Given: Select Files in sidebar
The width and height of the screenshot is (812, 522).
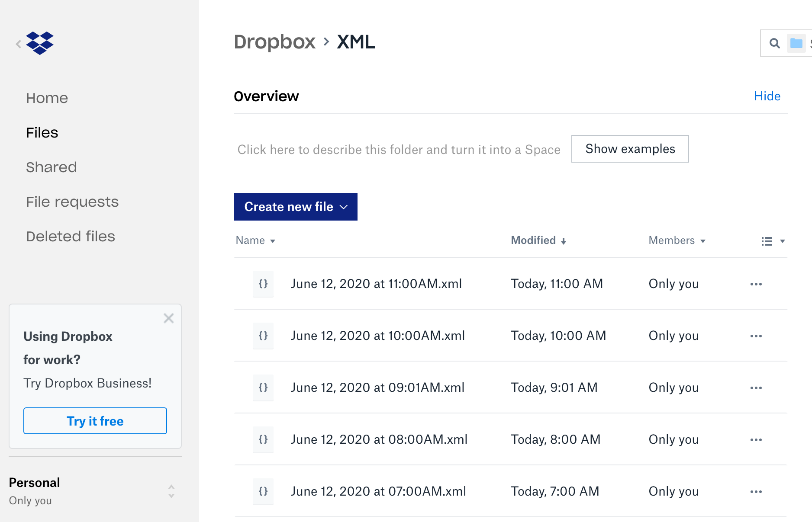Looking at the screenshot, I should coord(42,132).
